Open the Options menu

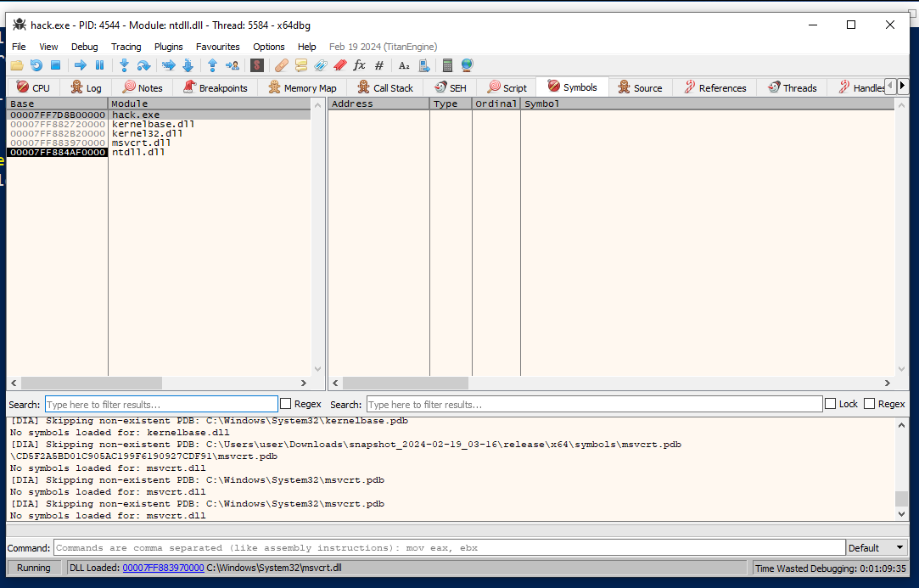pos(269,47)
